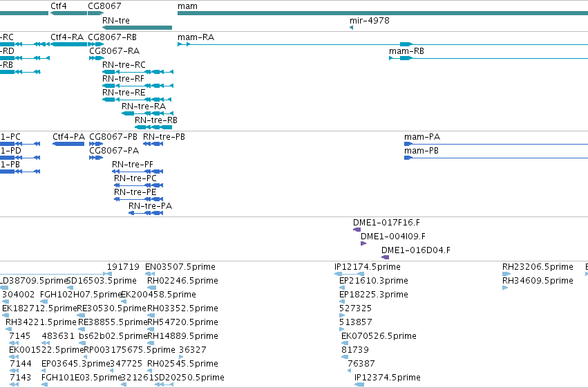Click the EP18225.3prime EST label
The height and width of the screenshot is (388, 588).
(374, 295)
